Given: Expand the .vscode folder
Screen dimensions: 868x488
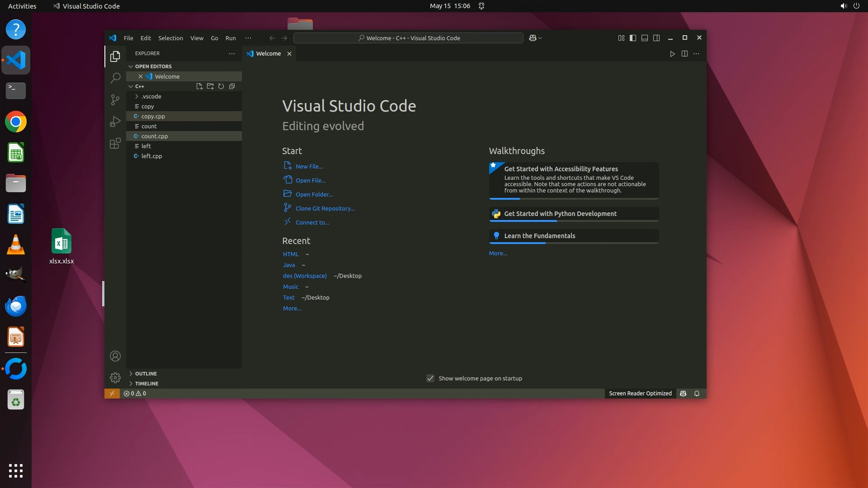Looking at the screenshot, I should tap(151, 96).
